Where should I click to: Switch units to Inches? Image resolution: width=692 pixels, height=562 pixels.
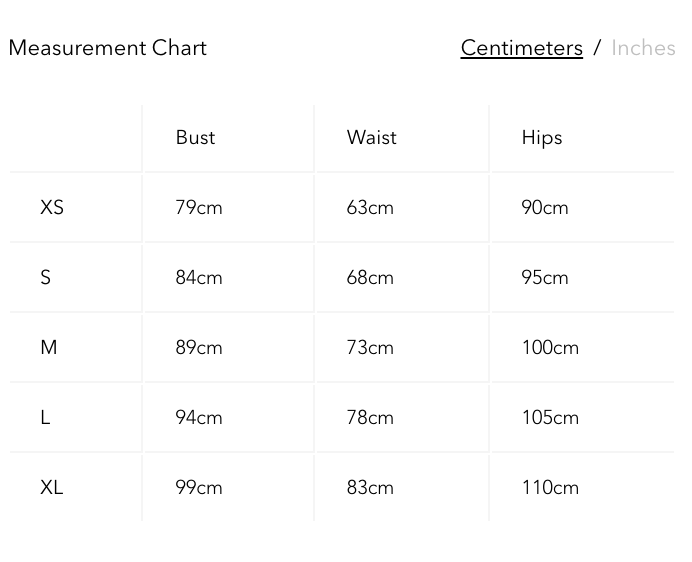click(x=643, y=48)
